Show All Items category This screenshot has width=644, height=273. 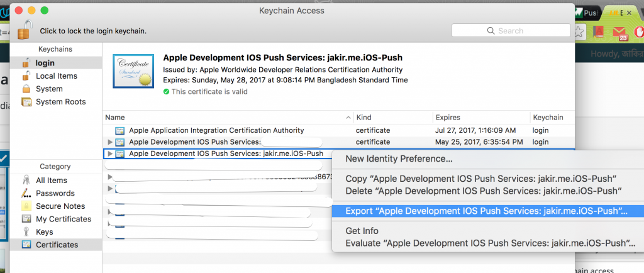[x=52, y=180]
